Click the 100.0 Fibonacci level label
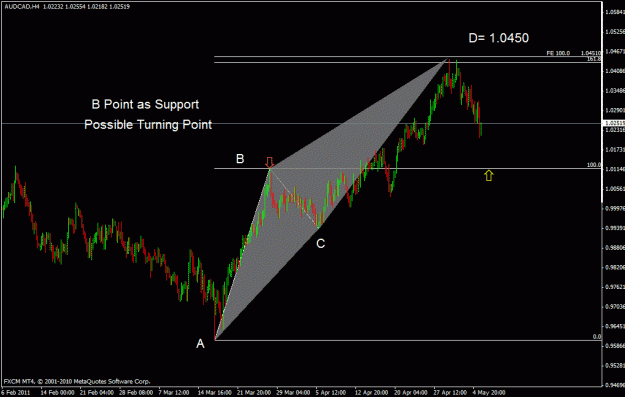 click(594, 165)
